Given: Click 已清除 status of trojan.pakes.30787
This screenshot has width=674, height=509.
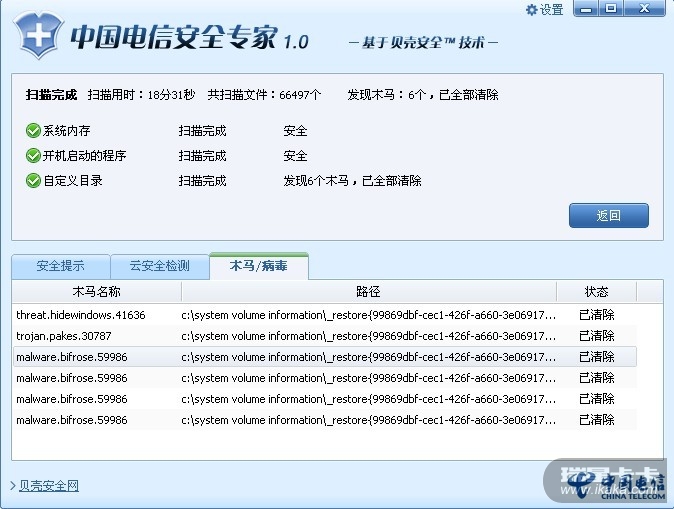Looking at the screenshot, I should pos(597,336).
